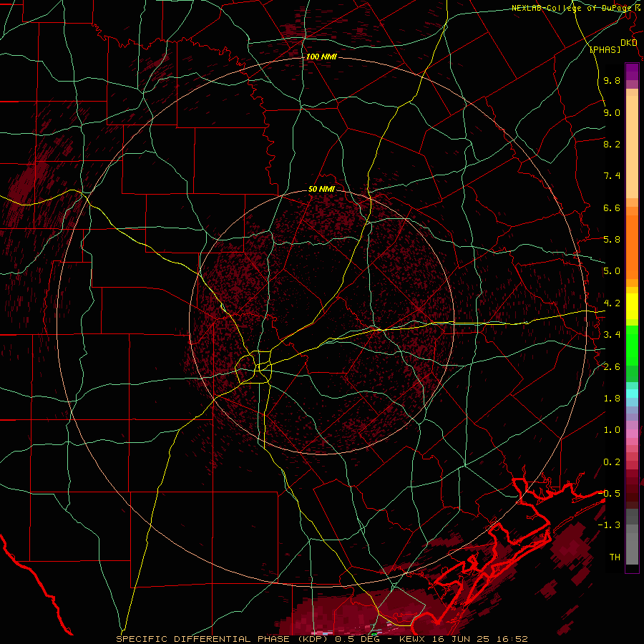Click the "[PHAS]" units label above color bar
Image resolution: width=644 pixels, height=644 pixels.
(605, 49)
